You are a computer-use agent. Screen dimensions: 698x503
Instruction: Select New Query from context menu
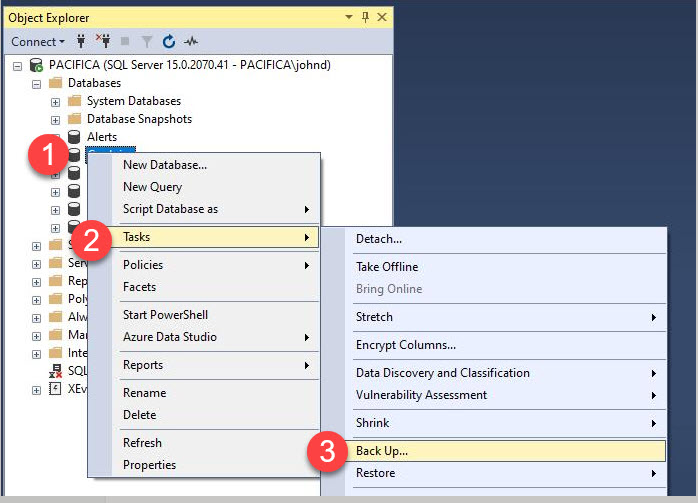[x=215, y=187]
